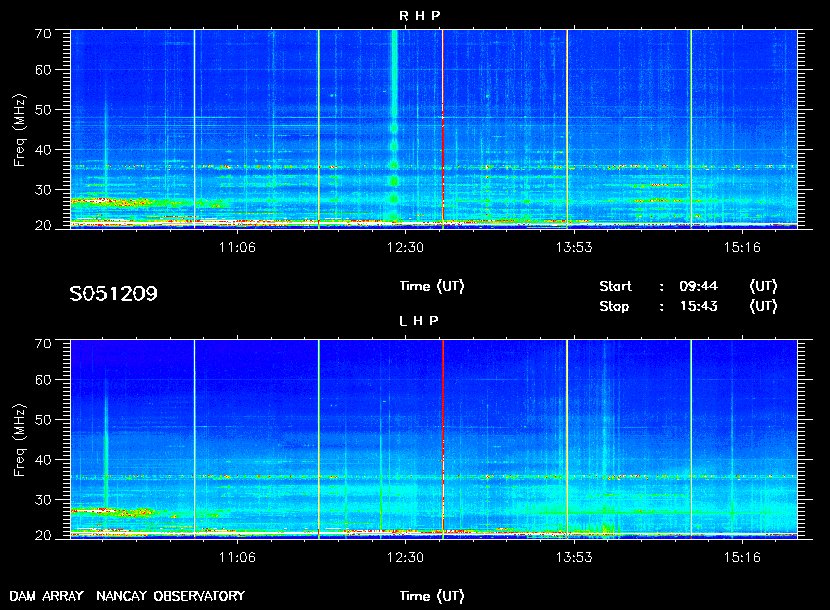The height and width of the screenshot is (610, 830).
Task: Click the Stop time value 15:43
Action: tap(698, 307)
